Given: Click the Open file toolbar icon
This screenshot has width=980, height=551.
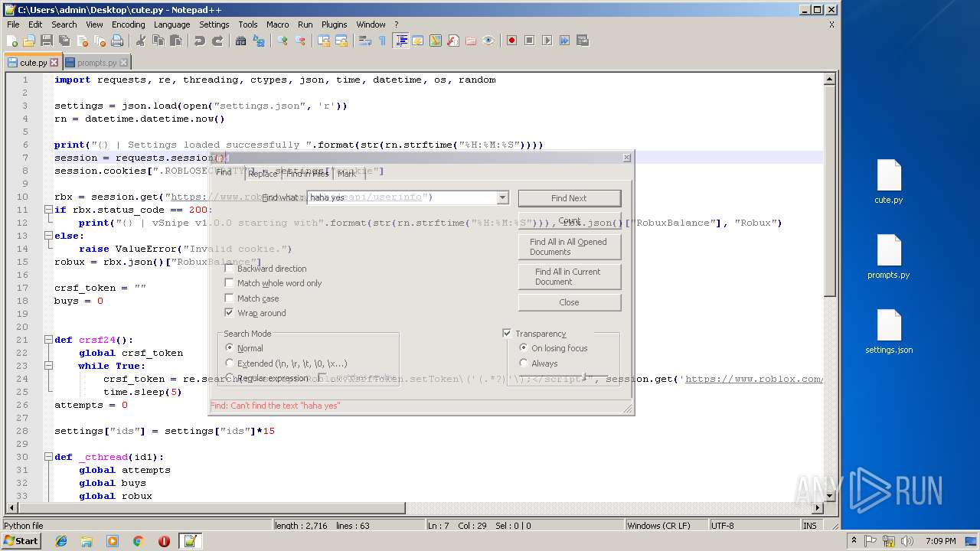Looking at the screenshot, I should click(29, 41).
